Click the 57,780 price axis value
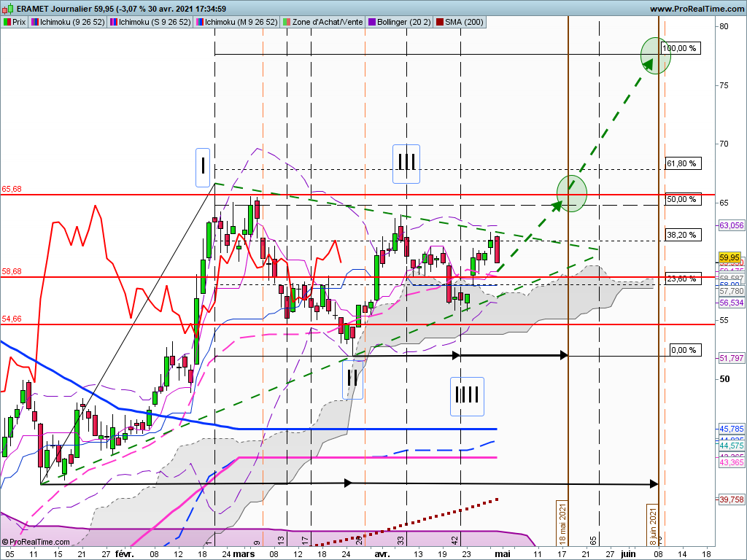 (x=731, y=291)
